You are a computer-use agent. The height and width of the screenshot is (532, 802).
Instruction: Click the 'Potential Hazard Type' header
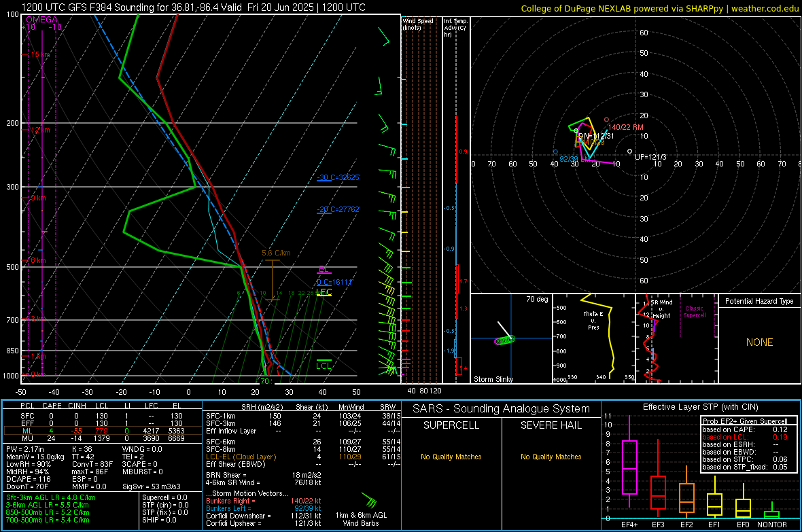pyautogui.click(x=759, y=301)
